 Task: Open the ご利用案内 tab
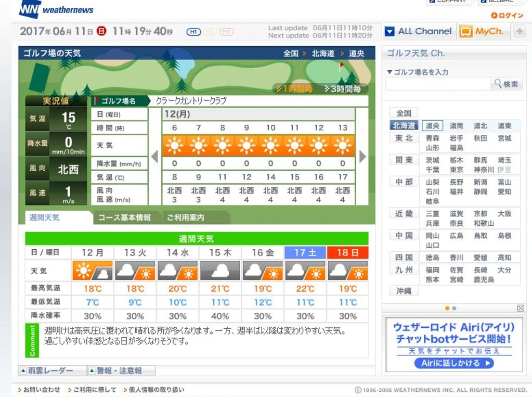tap(196, 217)
